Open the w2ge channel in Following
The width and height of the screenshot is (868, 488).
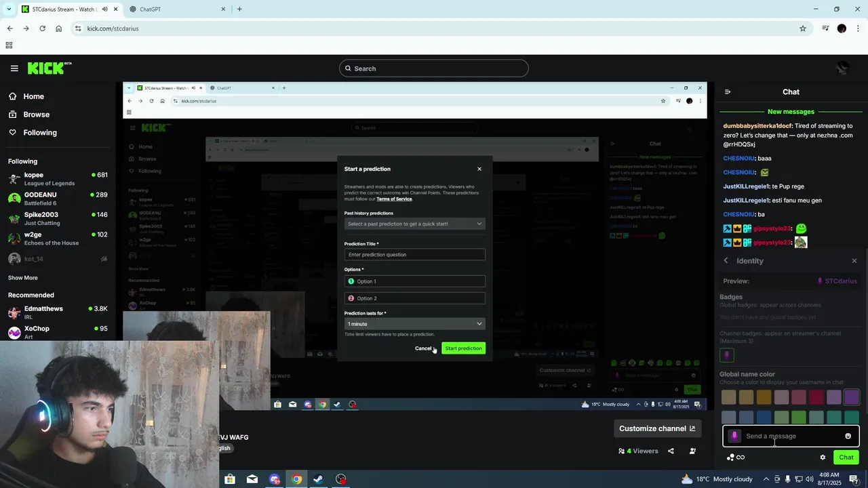[58, 239]
